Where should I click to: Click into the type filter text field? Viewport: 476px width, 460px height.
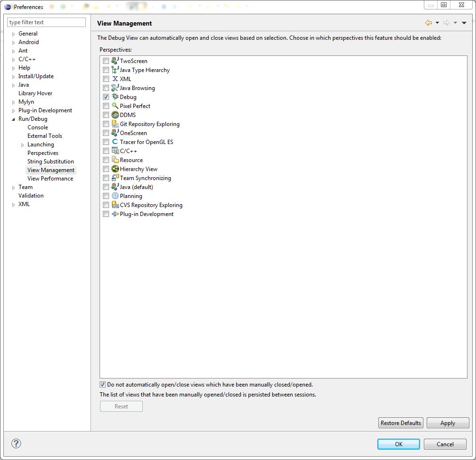coord(46,22)
